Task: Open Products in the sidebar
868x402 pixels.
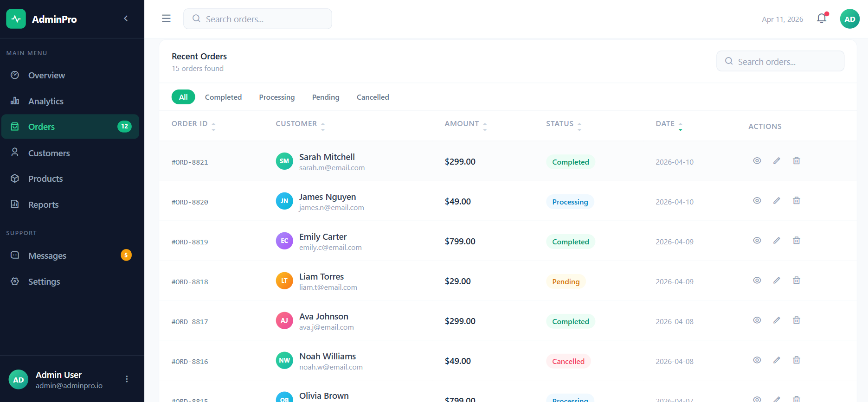Action: 70,179
